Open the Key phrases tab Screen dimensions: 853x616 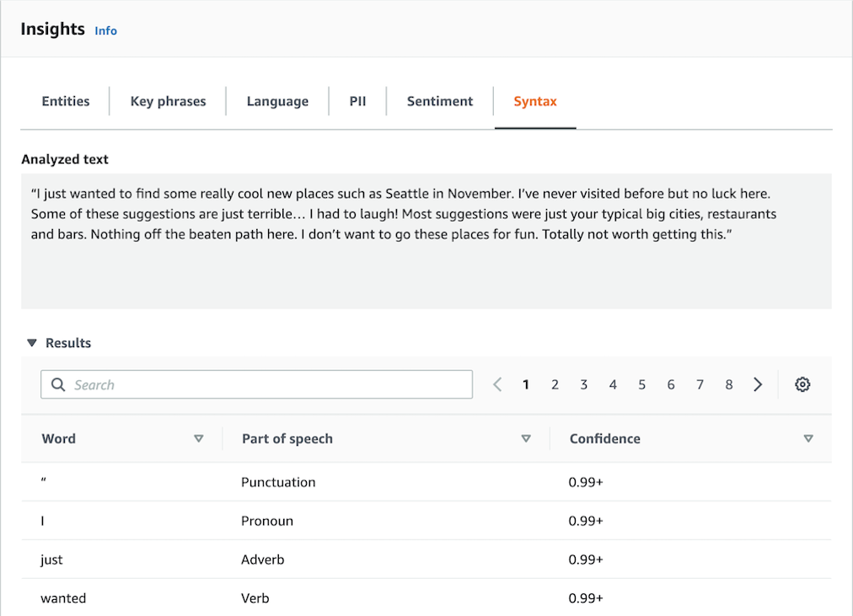click(x=168, y=101)
